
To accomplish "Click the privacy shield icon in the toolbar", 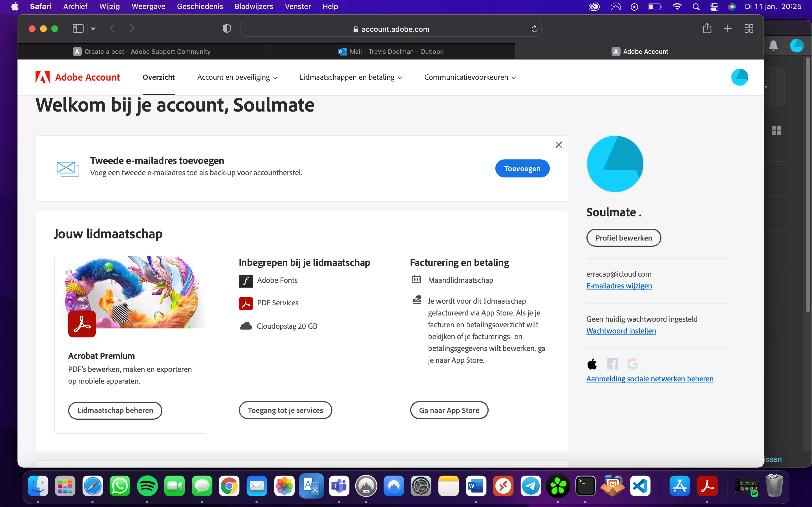I will (x=227, y=28).
